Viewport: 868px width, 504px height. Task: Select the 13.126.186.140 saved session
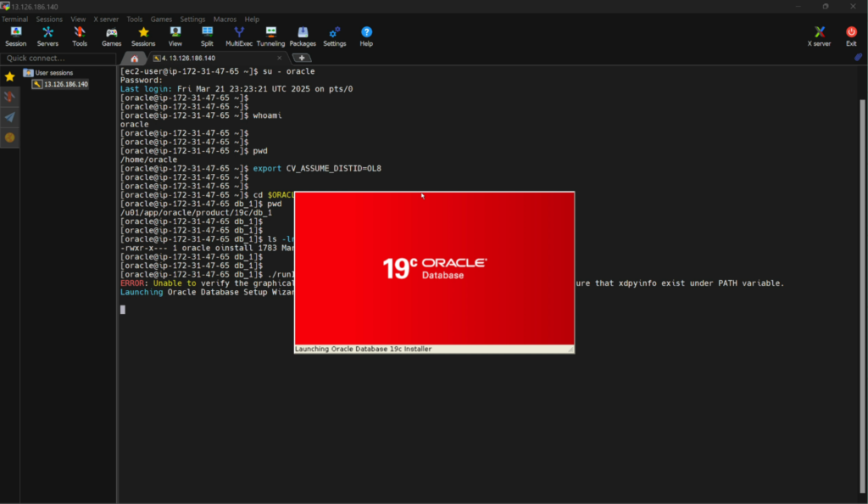point(60,84)
